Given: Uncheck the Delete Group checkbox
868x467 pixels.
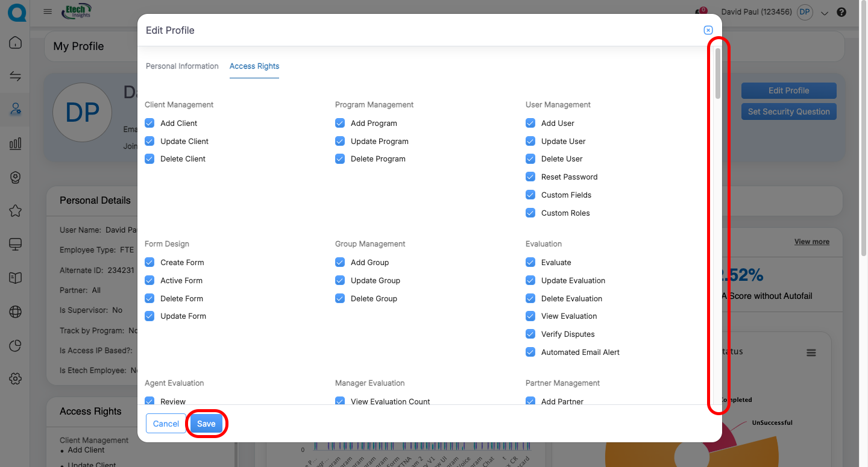Looking at the screenshot, I should pyautogui.click(x=340, y=298).
